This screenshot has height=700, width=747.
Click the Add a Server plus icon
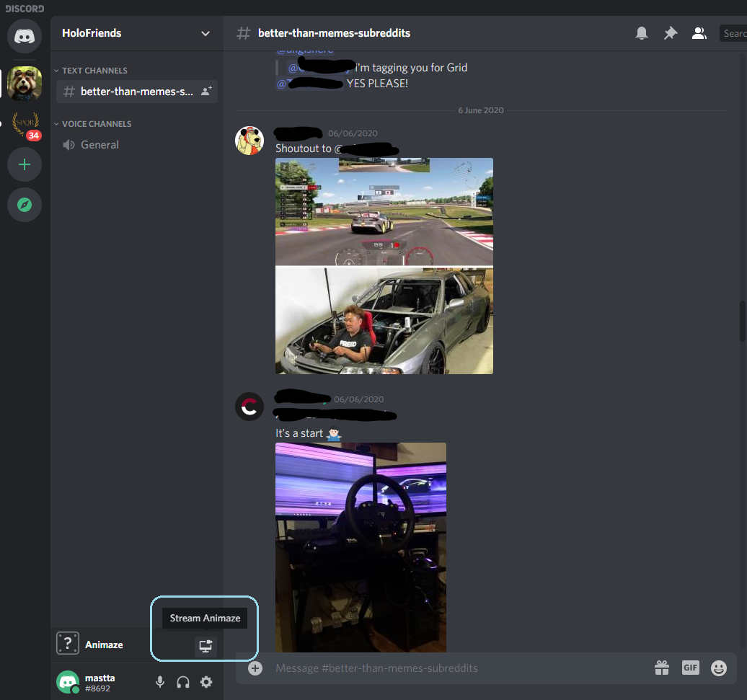(x=25, y=165)
